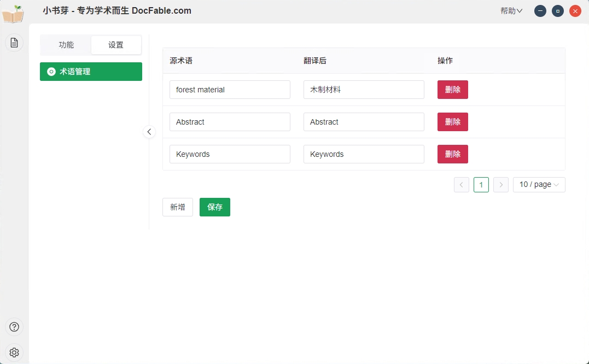Screen dimensions: 589x364
Task: Click the Keywords source term field
Action: (230, 154)
